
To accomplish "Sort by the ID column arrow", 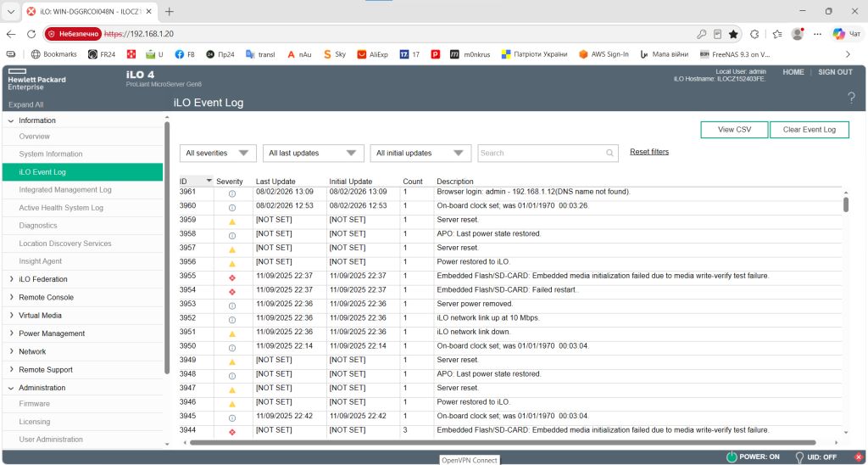I will coord(209,182).
